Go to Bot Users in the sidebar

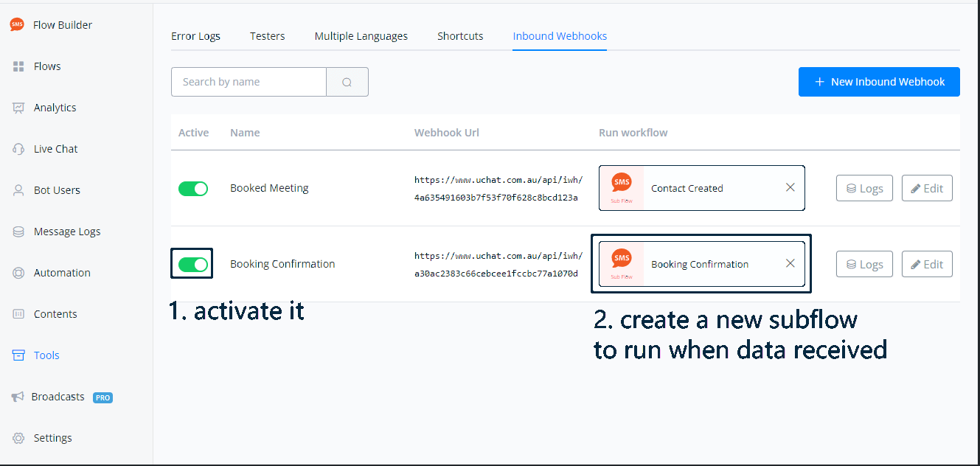pos(57,190)
